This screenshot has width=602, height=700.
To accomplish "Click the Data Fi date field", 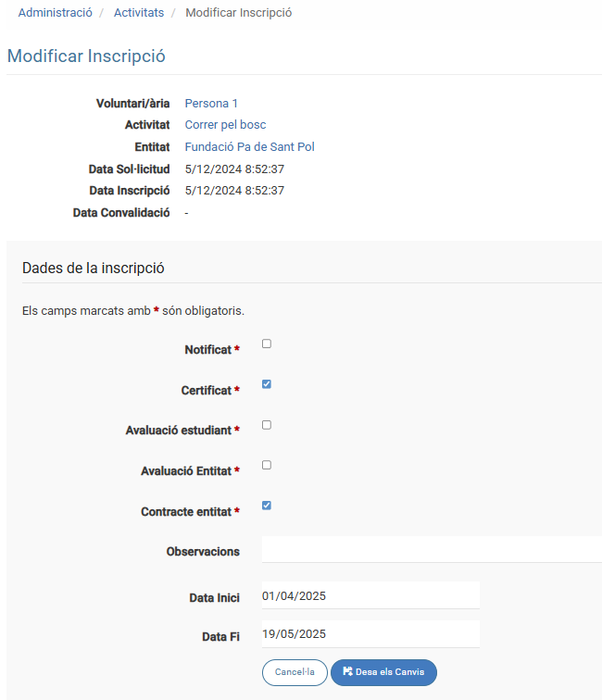I will pos(370,634).
